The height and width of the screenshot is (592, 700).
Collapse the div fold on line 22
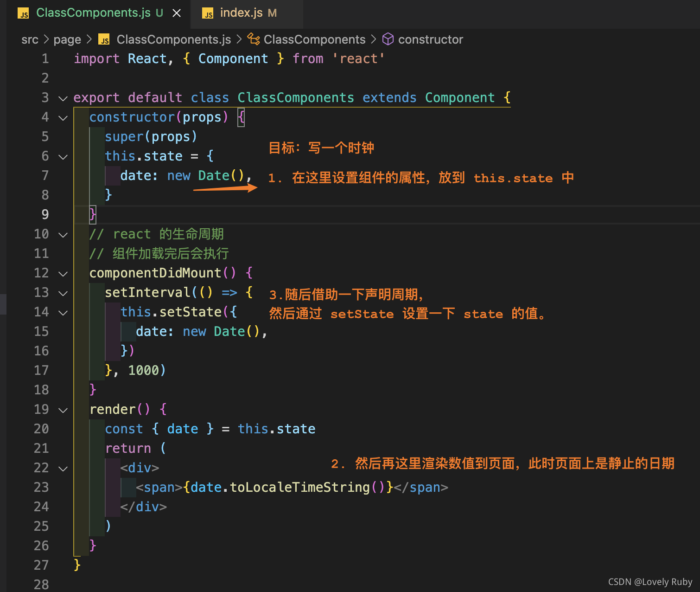point(63,468)
